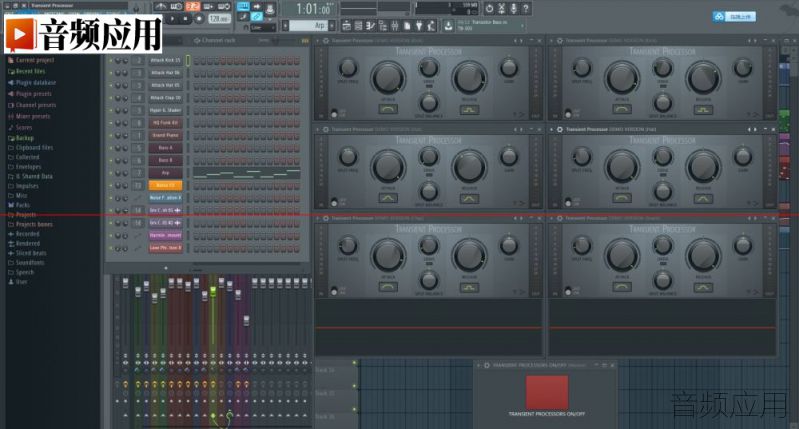This screenshot has height=429, width=799.
Task: Open the Line snap dropdown in the toolbar
Action: (262, 28)
